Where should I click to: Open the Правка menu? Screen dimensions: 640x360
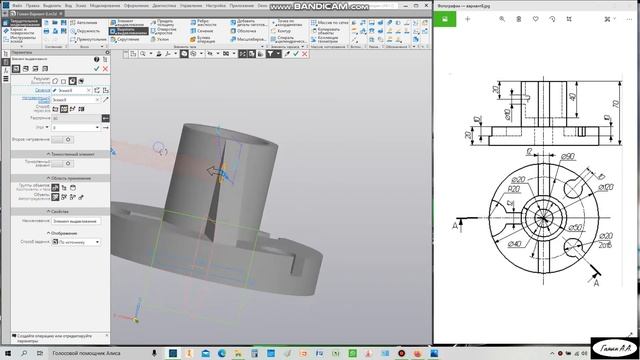(33, 6)
